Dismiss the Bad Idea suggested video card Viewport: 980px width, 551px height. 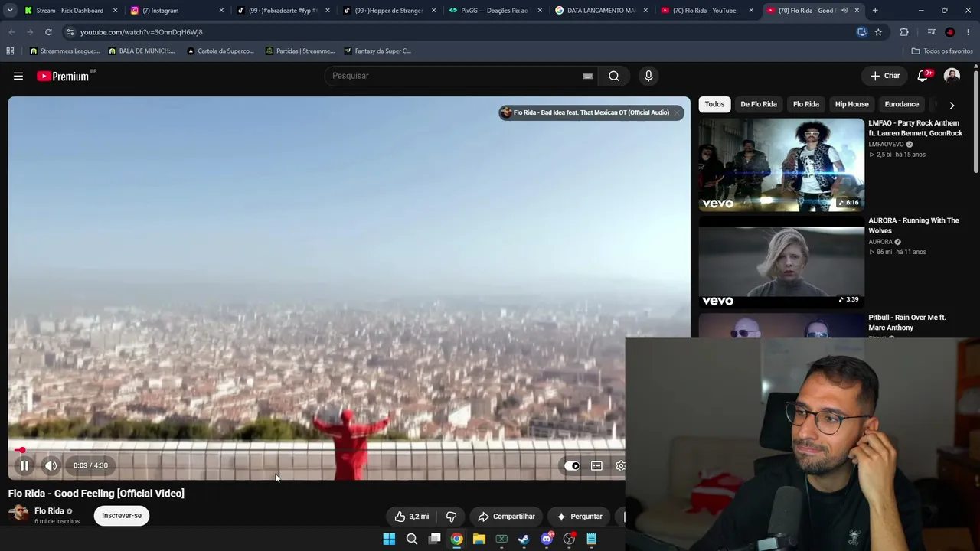click(x=677, y=112)
